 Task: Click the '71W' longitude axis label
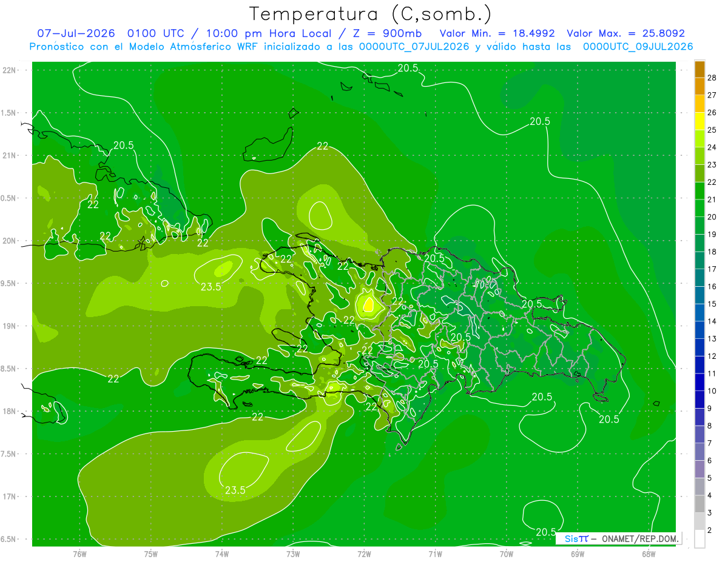pyautogui.click(x=435, y=554)
